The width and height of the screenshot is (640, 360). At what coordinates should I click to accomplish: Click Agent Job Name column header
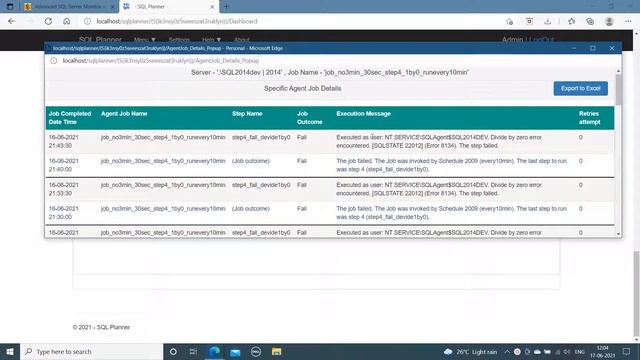click(x=124, y=113)
